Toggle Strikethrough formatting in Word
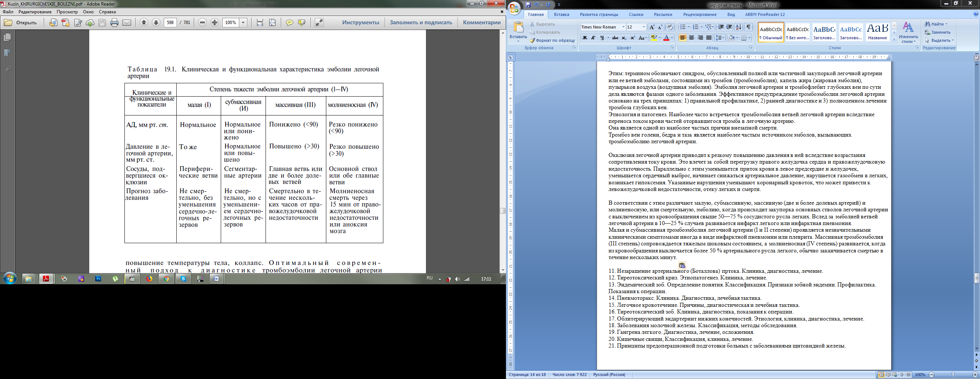 coord(615,38)
